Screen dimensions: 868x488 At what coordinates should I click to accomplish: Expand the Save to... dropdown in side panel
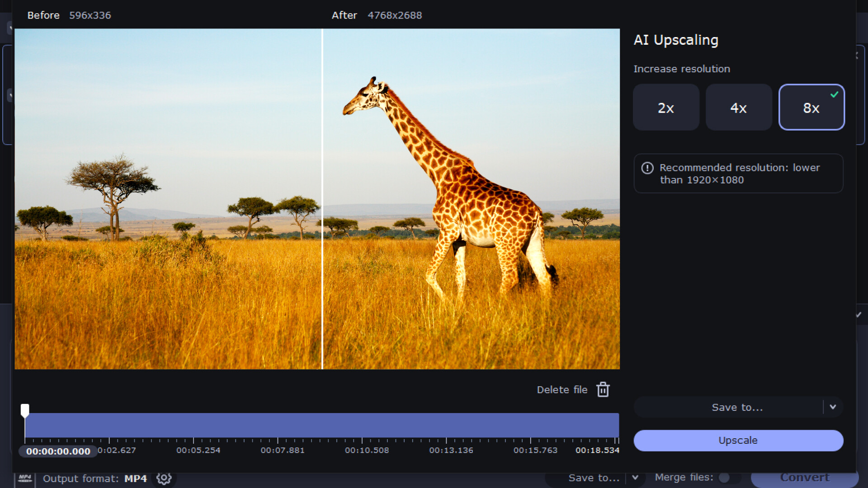[833, 407]
